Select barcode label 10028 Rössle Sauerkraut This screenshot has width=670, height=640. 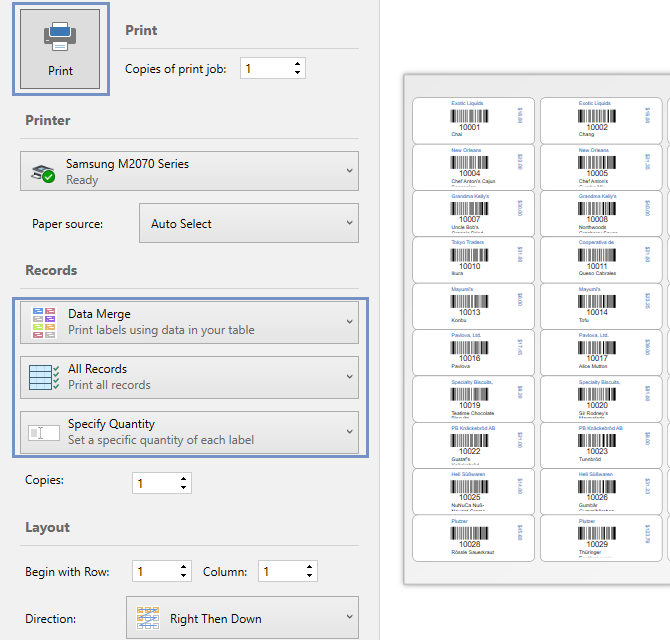(x=473, y=538)
